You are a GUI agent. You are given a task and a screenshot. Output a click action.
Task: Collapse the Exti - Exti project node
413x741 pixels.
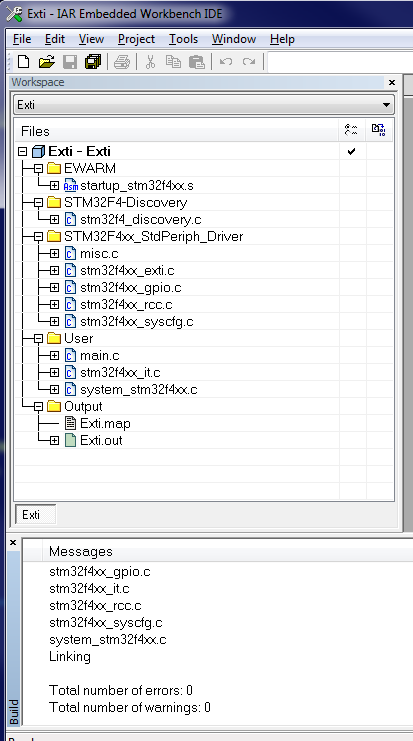[22, 152]
